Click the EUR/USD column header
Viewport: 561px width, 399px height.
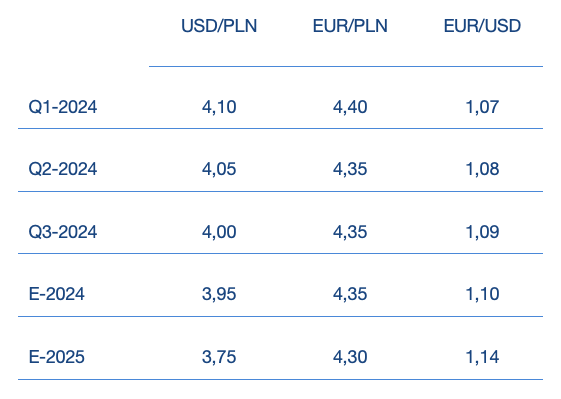[482, 26]
